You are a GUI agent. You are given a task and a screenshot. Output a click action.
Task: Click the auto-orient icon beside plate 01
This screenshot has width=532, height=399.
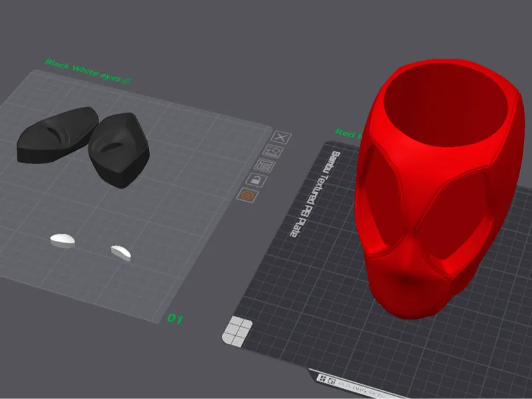(x=273, y=152)
